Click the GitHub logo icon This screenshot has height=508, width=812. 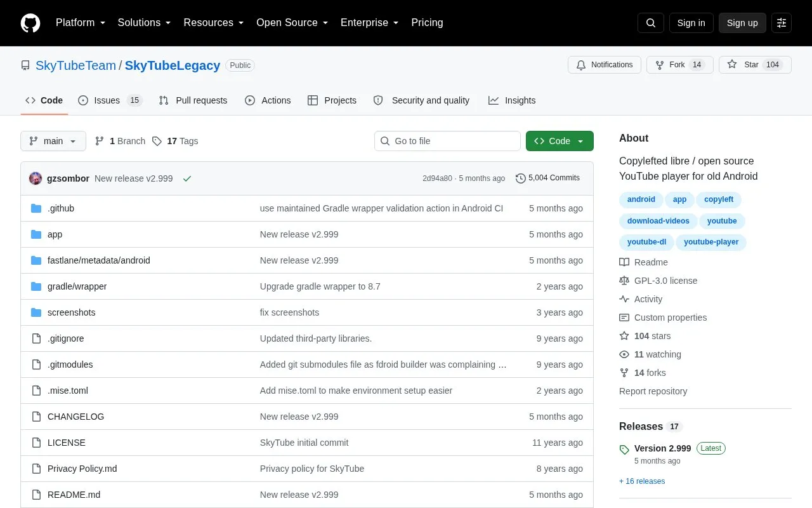coord(30,23)
